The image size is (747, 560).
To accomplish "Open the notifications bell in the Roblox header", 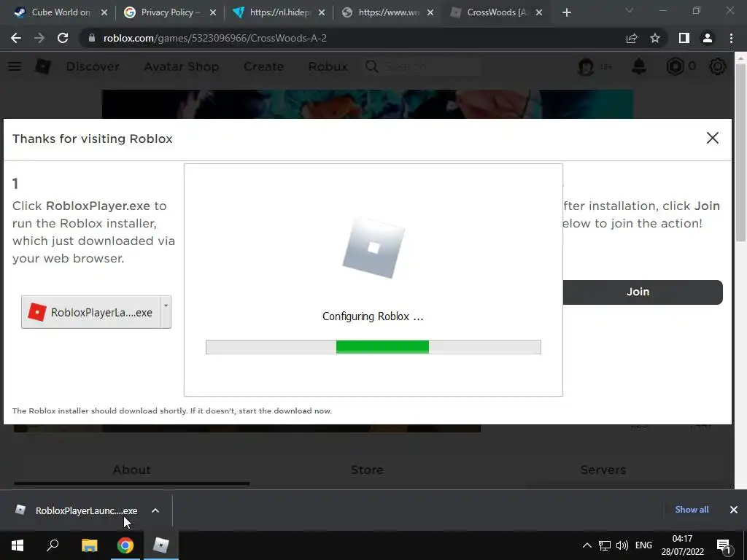I will tap(639, 66).
